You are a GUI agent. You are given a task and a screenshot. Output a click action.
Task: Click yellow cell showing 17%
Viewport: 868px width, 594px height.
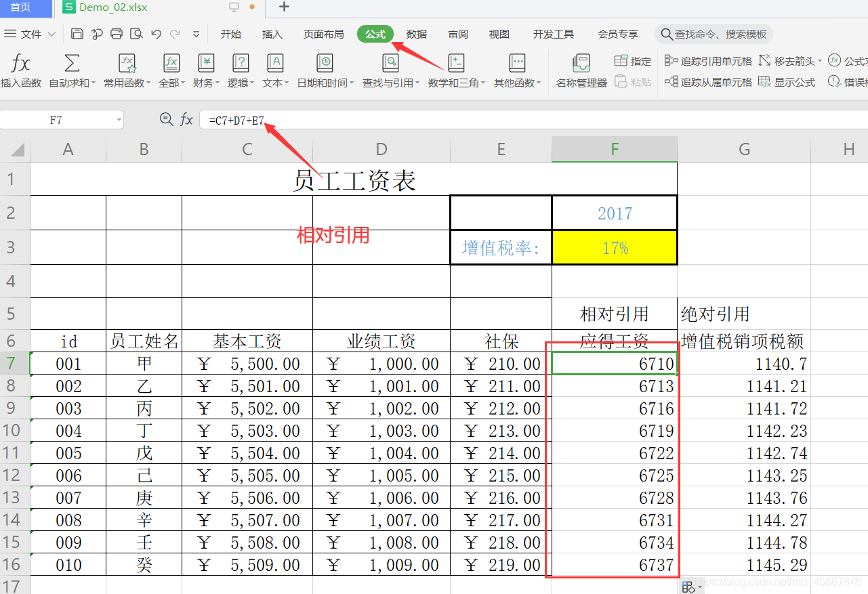point(615,247)
